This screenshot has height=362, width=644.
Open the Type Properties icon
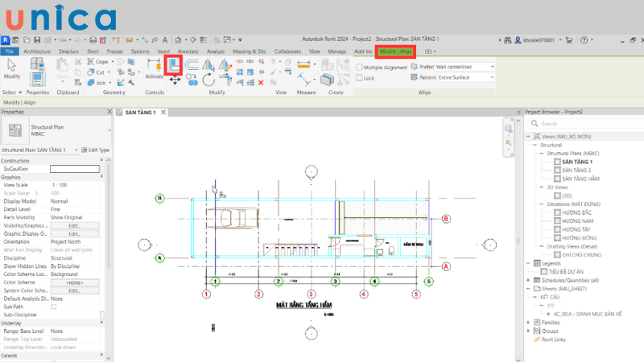(37, 64)
